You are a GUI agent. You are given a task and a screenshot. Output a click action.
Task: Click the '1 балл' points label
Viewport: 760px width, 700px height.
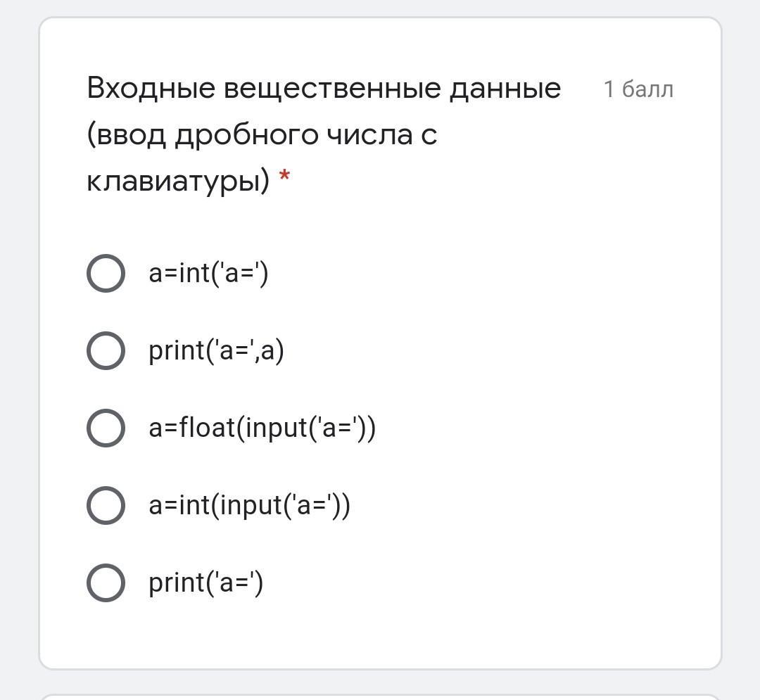638,89
